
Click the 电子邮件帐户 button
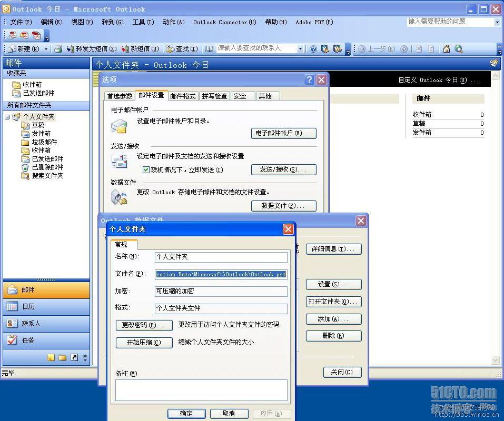pos(283,133)
